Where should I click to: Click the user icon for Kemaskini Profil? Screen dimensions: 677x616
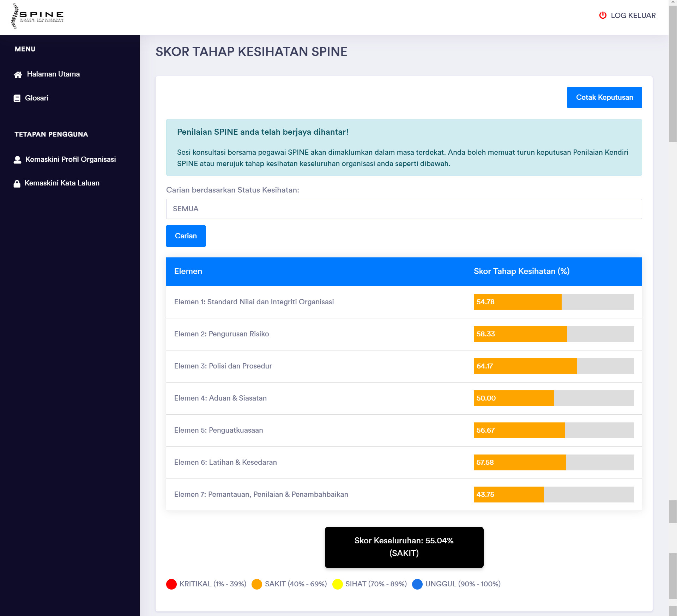17,160
